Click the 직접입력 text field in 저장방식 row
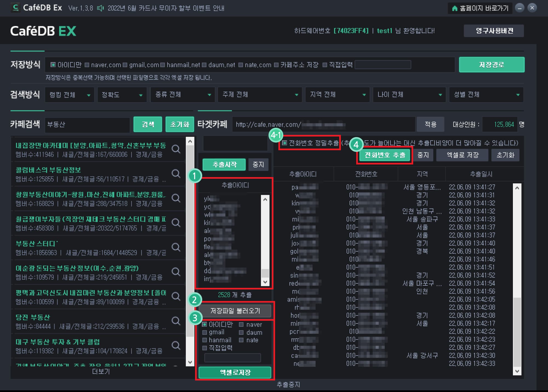The image size is (548, 392). (383, 65)
